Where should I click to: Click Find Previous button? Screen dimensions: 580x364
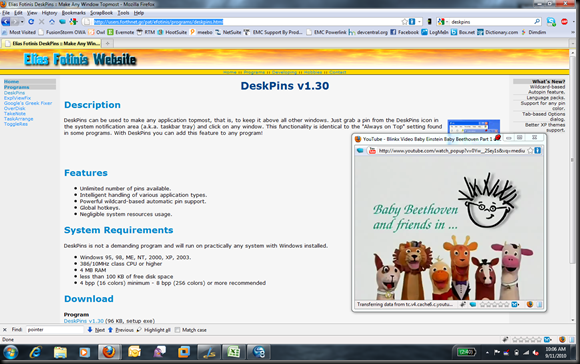coord(121,330)
